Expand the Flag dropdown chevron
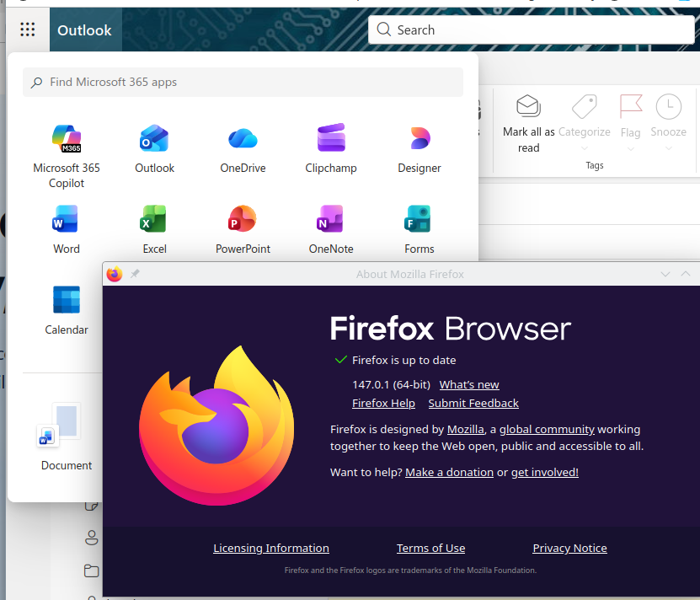Screen dimensions: 700x600 click(x=631, y=149)
